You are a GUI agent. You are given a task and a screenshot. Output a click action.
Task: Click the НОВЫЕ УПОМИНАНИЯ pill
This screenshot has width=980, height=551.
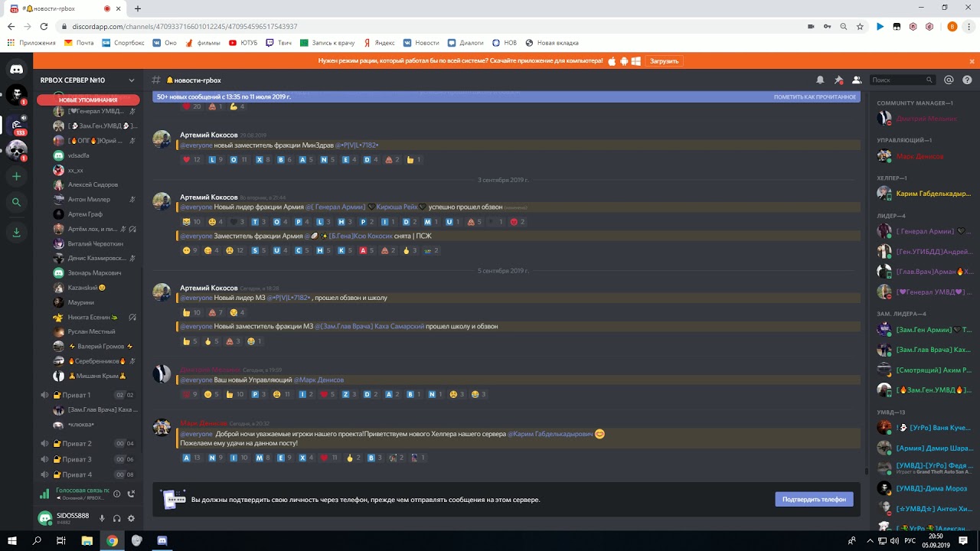88,99
